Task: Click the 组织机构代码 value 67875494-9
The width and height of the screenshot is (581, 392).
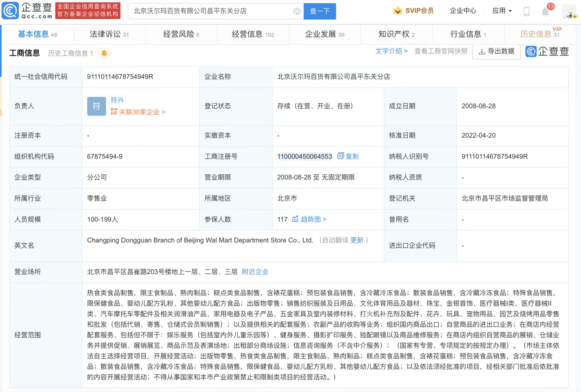Action: click(x=105, y=156)
